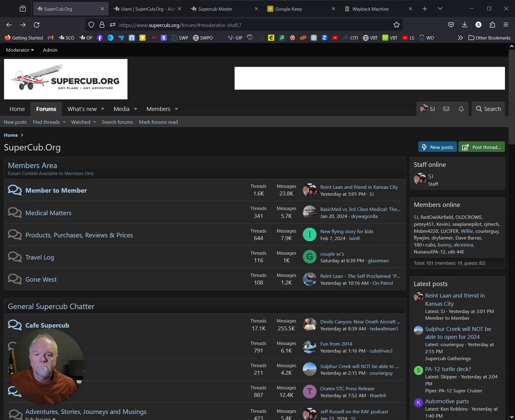The width and height of the screenshot is (515, 420).
Task: Open Sulphur Creek latest post in sidebar
Action: [x=458, y=333]
